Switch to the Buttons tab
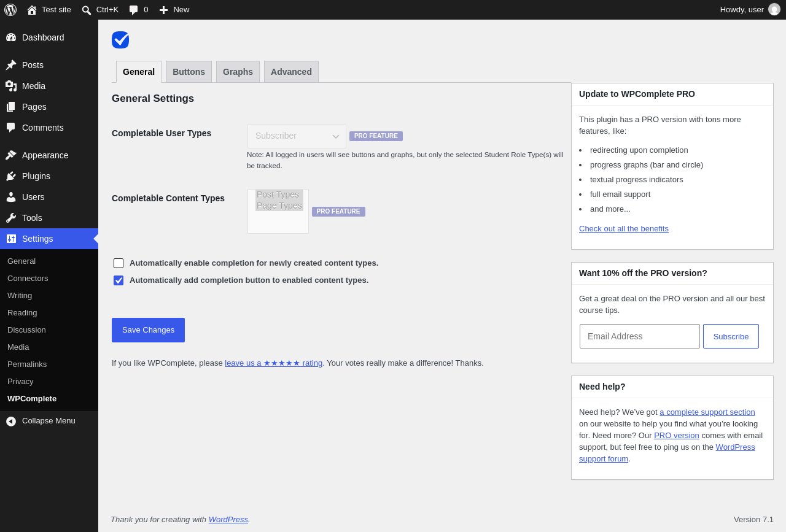 [x=189, y=72]
